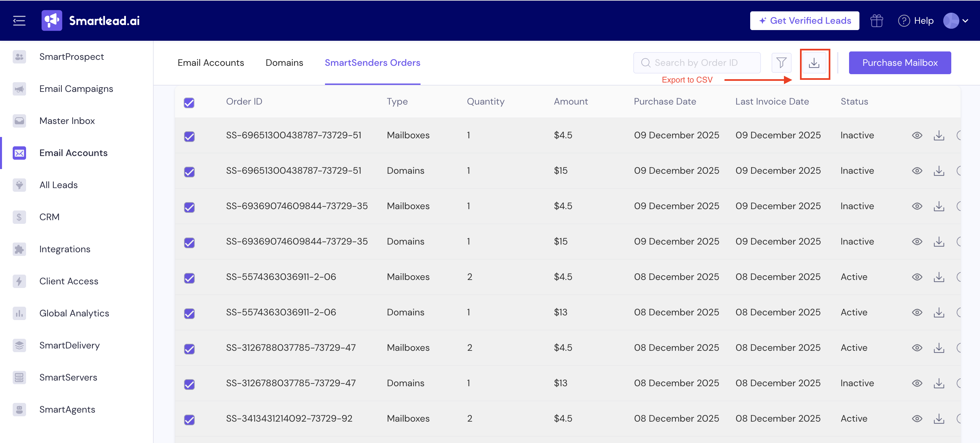Collapse sidebar with the hamburger menu icon
This screenshot has height=443, width=980.
pos(19,21)
